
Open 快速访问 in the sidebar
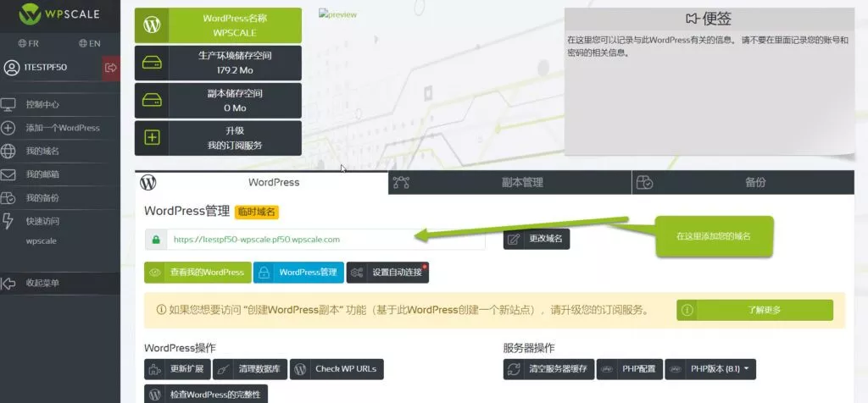[42, 221]
